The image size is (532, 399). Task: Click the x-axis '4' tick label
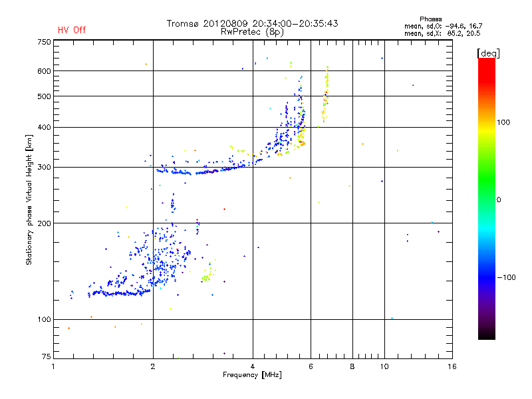point(253,366)
